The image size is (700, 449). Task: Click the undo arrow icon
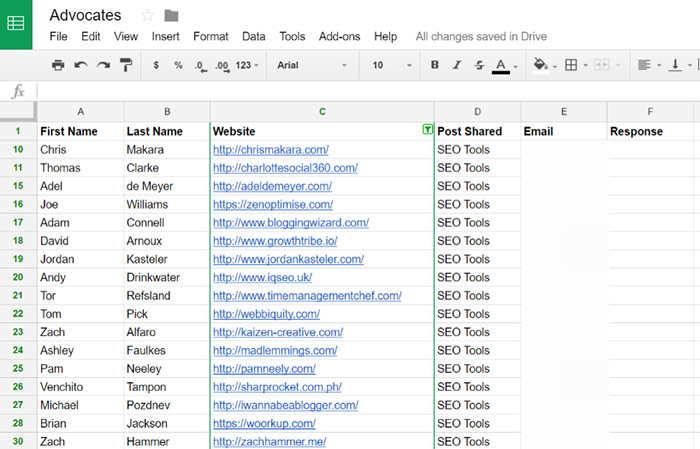coord(80,65)
